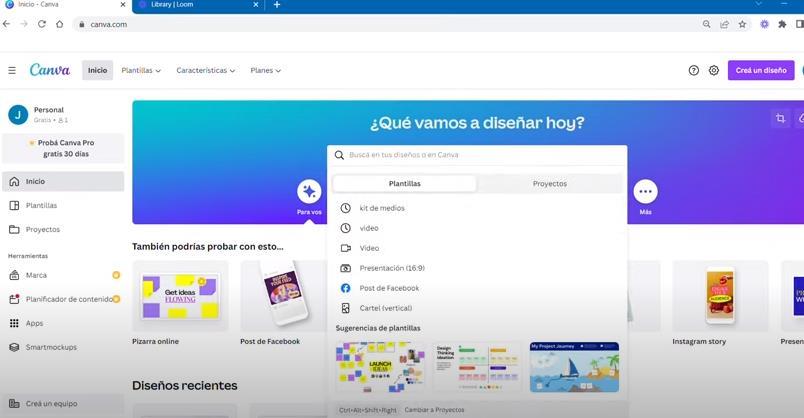Image resolution: width=804 pixels, height=418 pixels.
Task: Click the browser back arrow
Action: [6, 24]
